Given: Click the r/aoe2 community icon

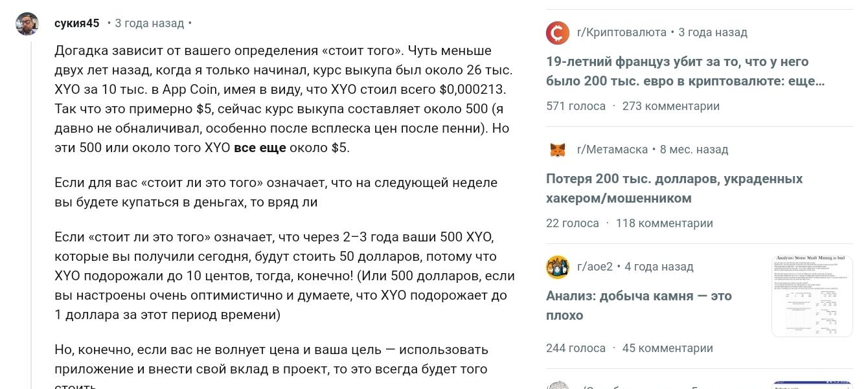Looking at the screenshot, I should pyautogui.click(x=558, y=267).
